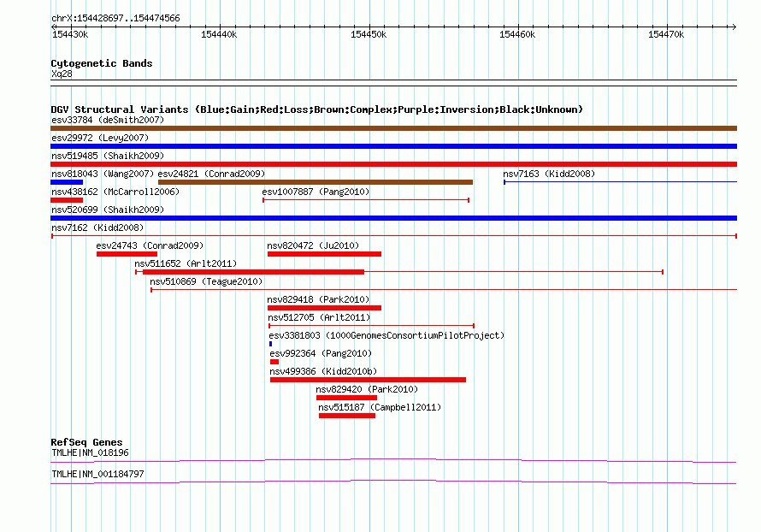
Task: Select the thin red esv1007887 line
Action: click(366, 200)
